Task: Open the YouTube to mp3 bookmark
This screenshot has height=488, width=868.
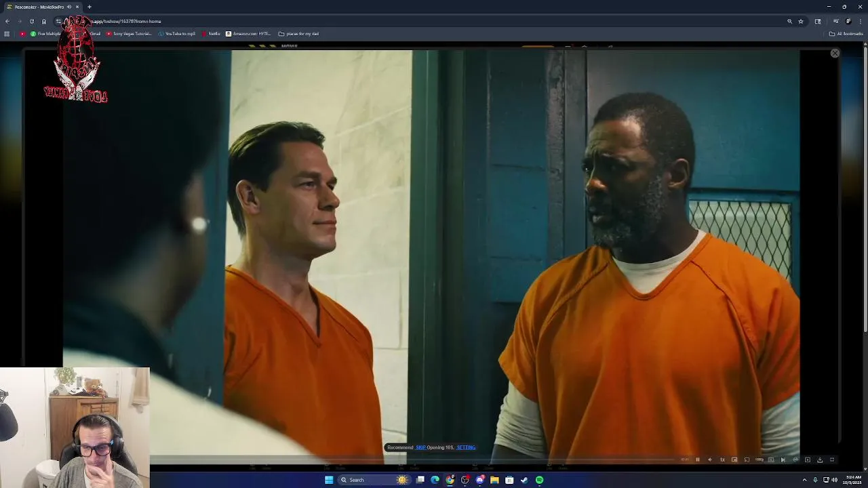Action: 176,34
